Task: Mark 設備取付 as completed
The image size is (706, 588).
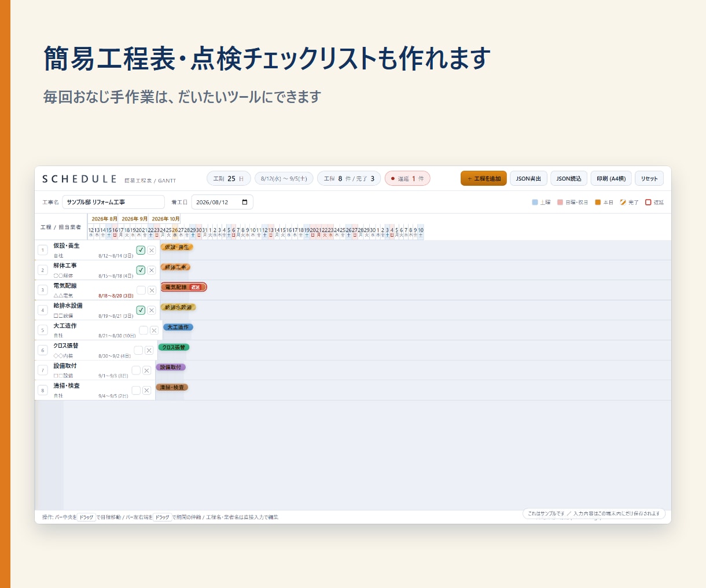Action: pos(136,370)
